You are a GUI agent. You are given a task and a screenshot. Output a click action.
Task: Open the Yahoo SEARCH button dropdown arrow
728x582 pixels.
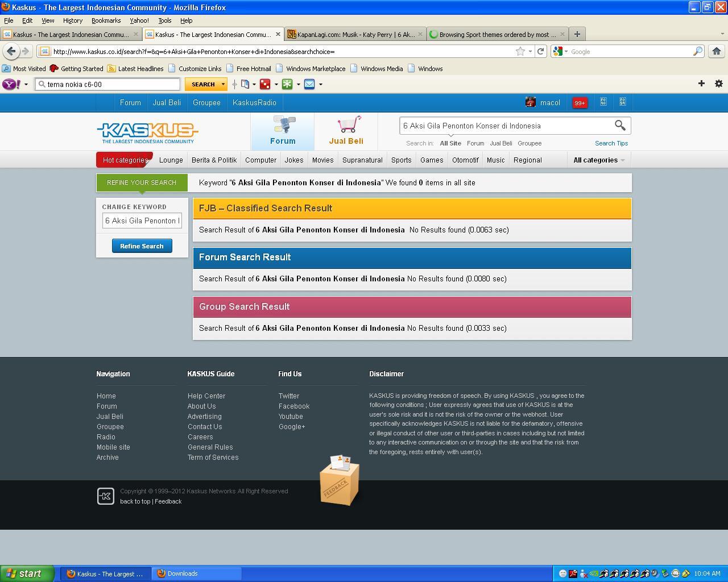pos(223,84)
